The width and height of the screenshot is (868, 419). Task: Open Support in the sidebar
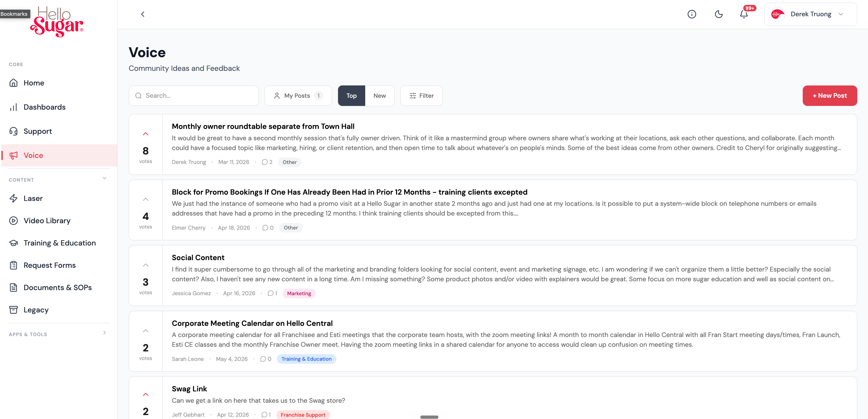click(59, 131)
